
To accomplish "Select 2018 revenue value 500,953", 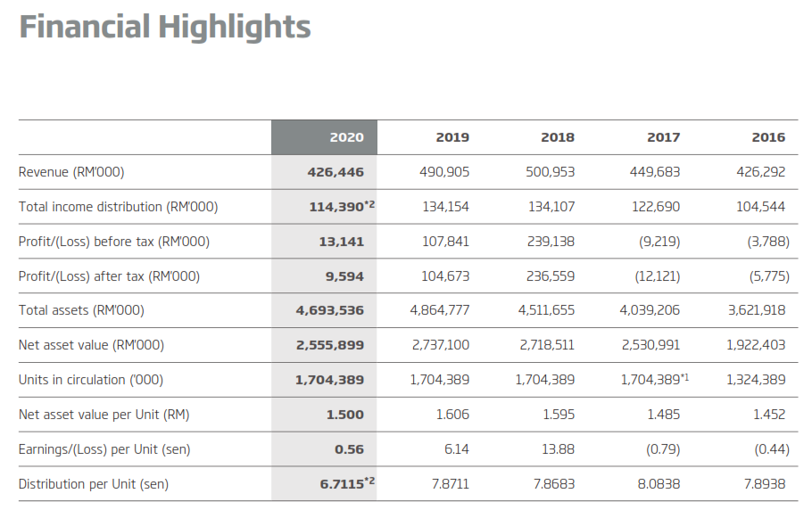I will coord(550,172).
